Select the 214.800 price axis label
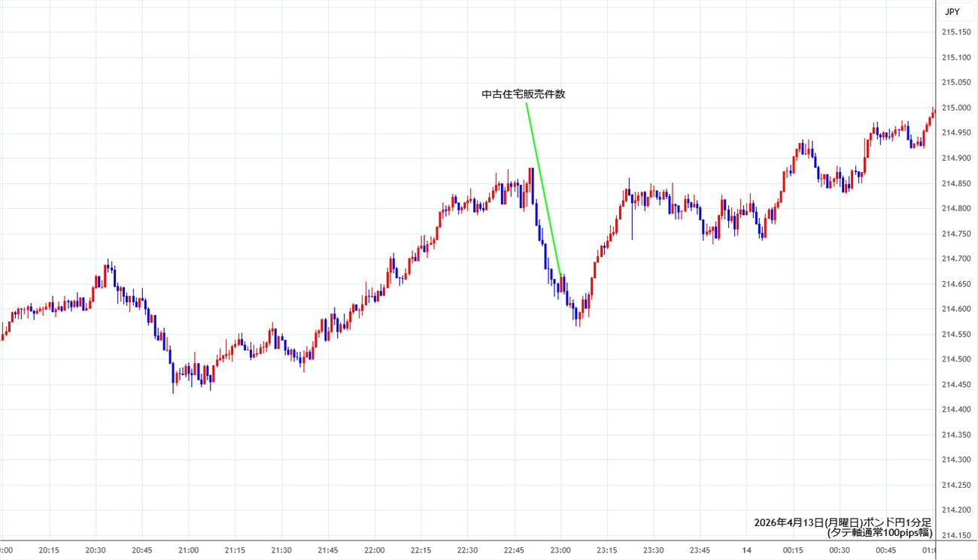 (955, 208)
